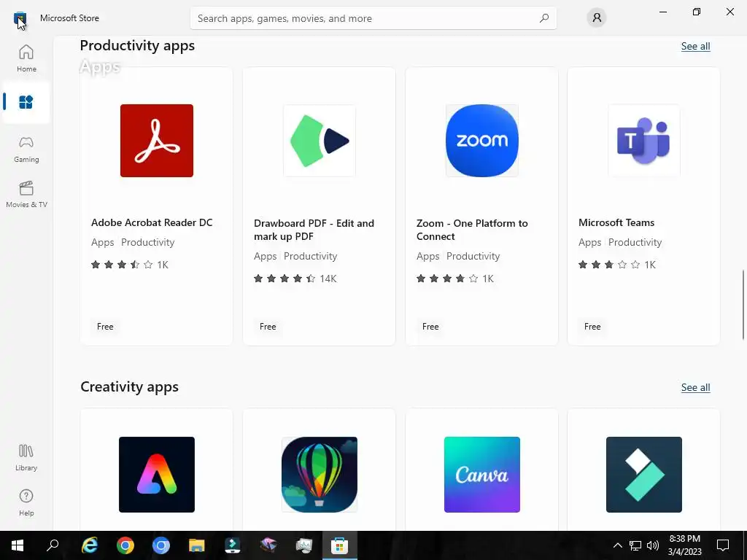The image size is (747, 560).
Task: Open the volume control in system tray
Action: click(653, 545)
